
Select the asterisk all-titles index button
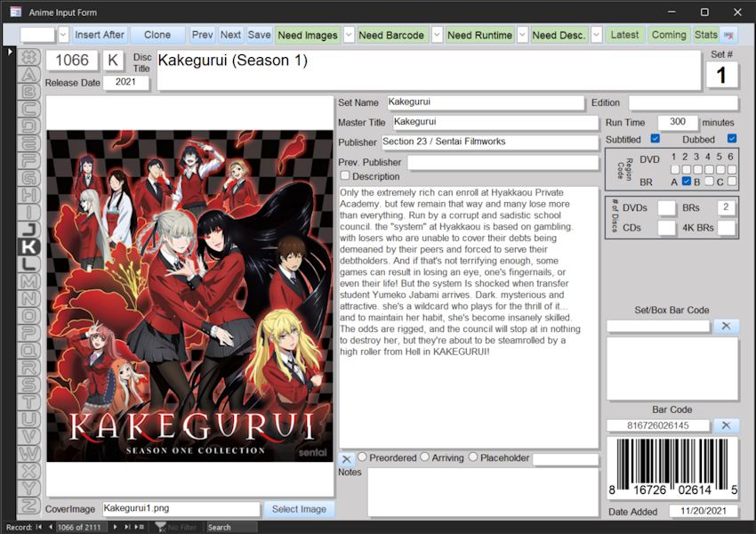coord(28,57)
